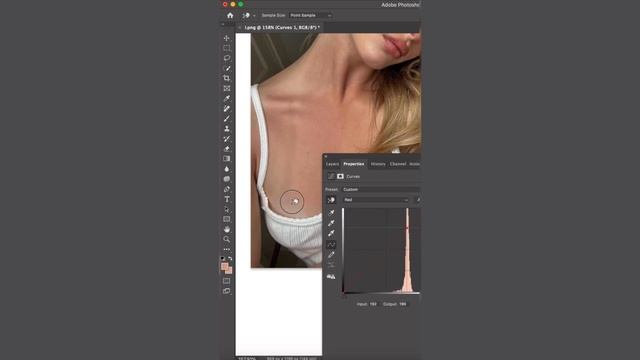
Task: Click the Curves adjustment icon in Properties
Action: (331, 176)
